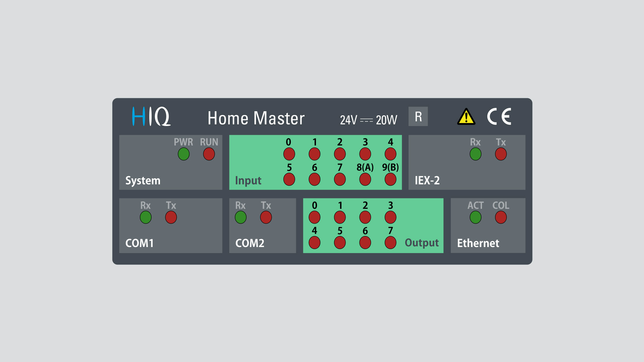The image size is (644, 362).
Task: Click Output LED 7
Action: 390,243
